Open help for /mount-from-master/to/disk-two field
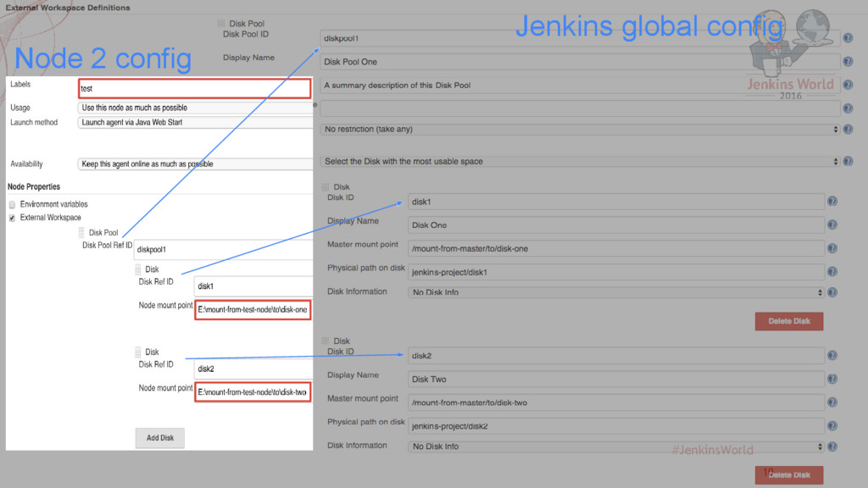Viewport: 868px width, 488px height. (x=832, y=402)
